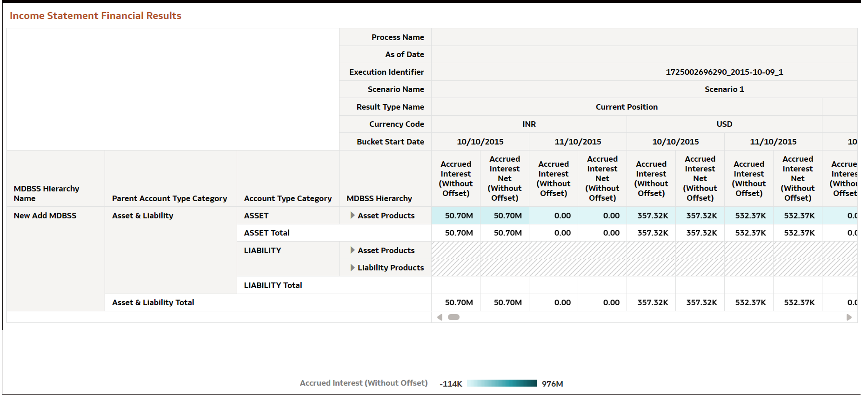
Task: Click execution identifier value 1725002696290_2015-10-09_1
Action: click(725, 72)
